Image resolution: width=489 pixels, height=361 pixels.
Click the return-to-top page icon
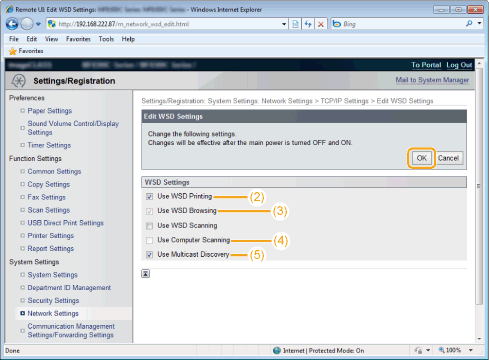(x=145, y=274)
